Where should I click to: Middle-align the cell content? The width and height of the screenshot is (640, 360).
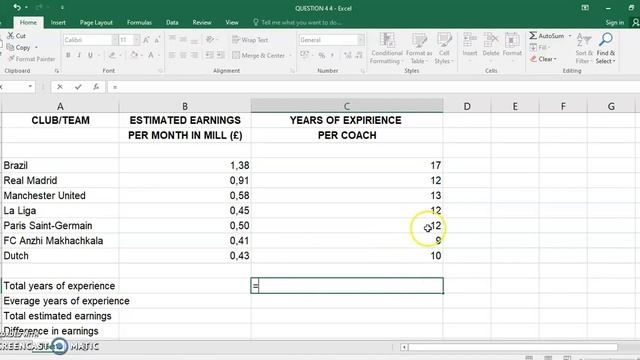[184, 39]
